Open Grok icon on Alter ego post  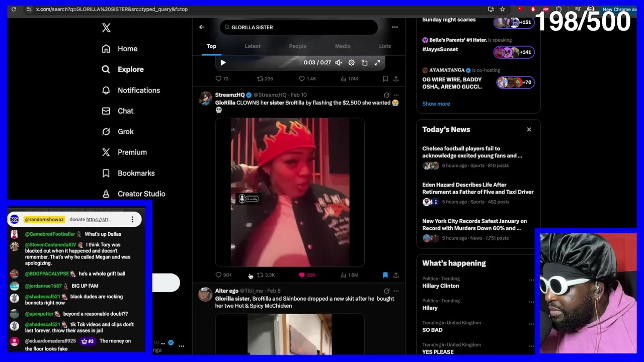(x=386, y=291)
